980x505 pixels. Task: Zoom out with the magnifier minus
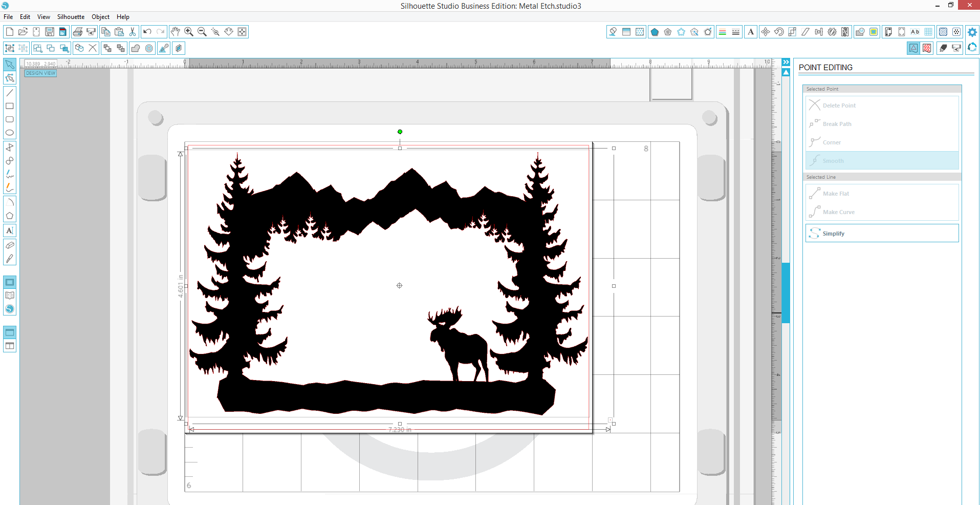pos(202,32)
